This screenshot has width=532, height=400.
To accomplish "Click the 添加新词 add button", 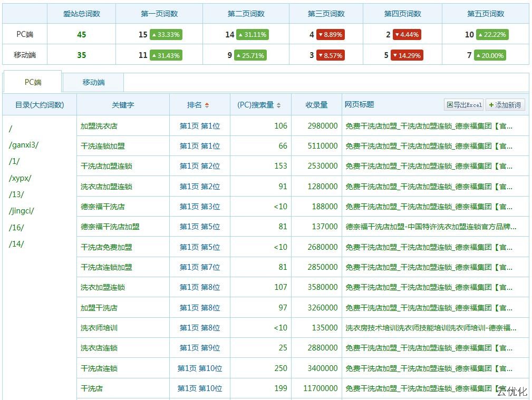I will (505, 105).
